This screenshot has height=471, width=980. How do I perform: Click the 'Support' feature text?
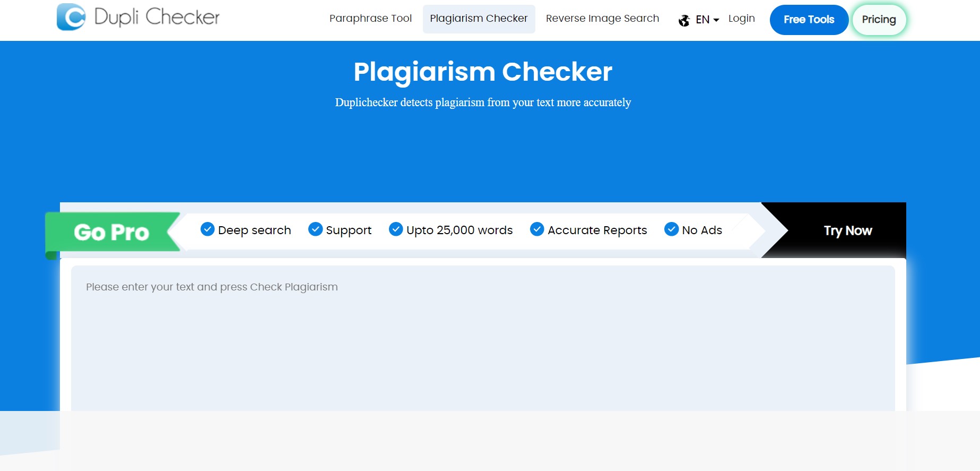(x=349, y=230)
